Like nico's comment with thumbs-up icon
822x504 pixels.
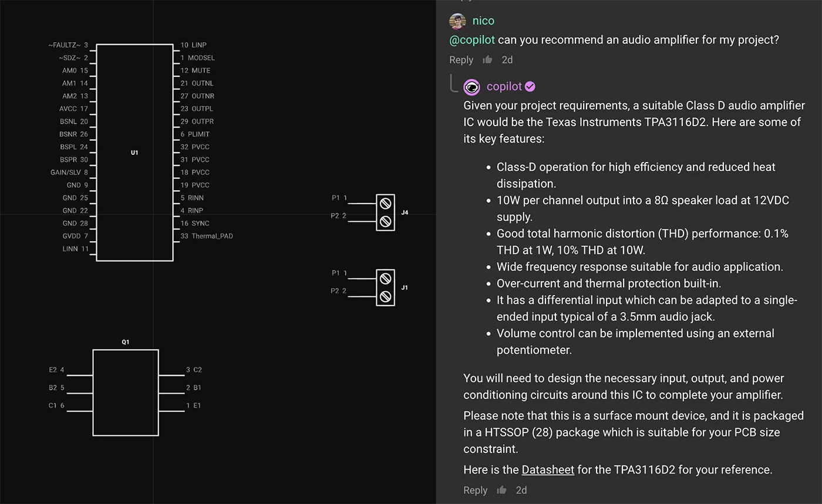coord(487,60)
